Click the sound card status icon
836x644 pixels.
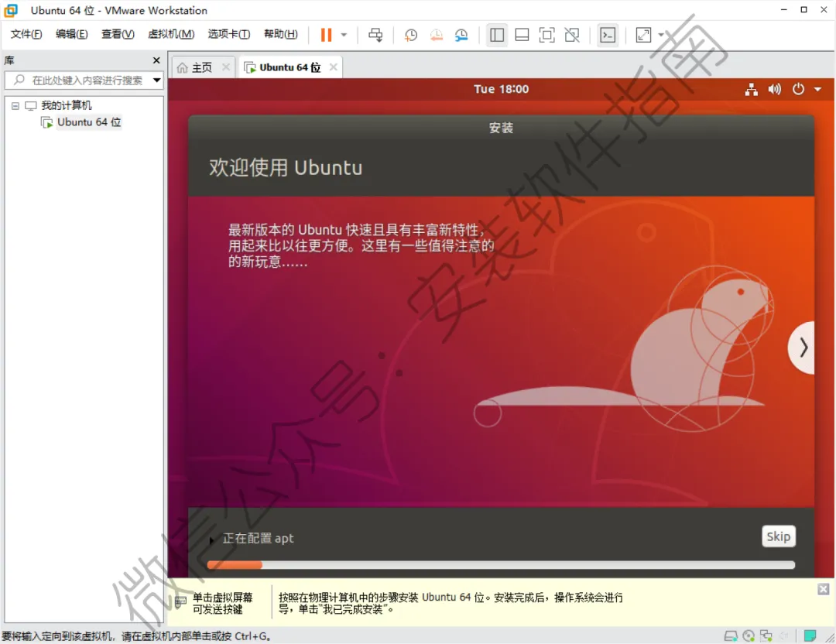[783, 635]
